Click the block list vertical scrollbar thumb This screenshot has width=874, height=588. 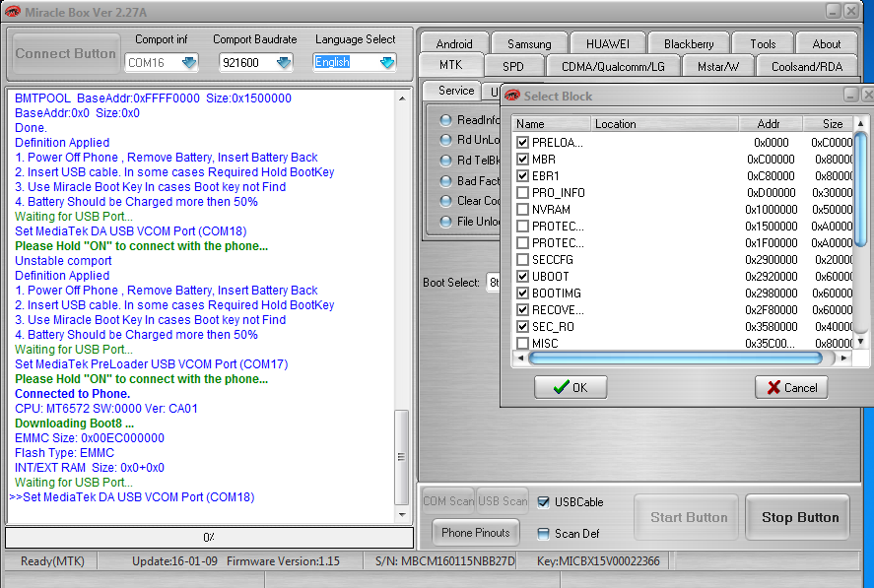tap(860, 188)
